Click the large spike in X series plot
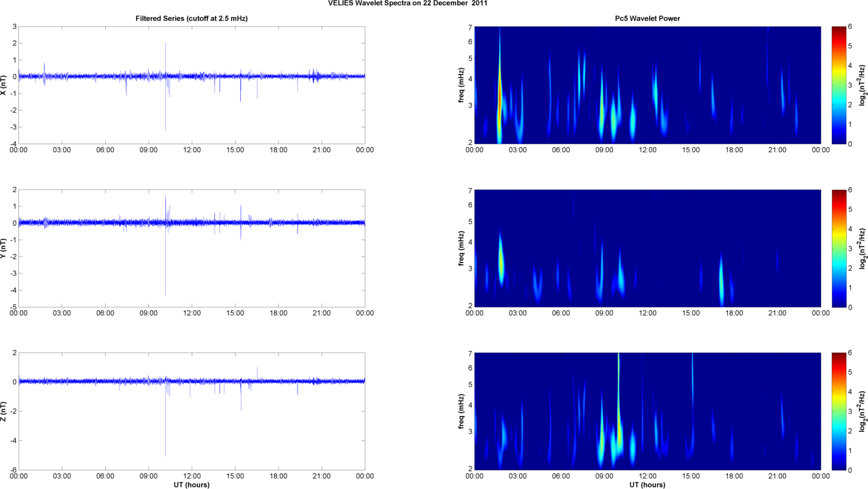Image resolution: width=868 pixels, height=489 pixels. point(165,86)
